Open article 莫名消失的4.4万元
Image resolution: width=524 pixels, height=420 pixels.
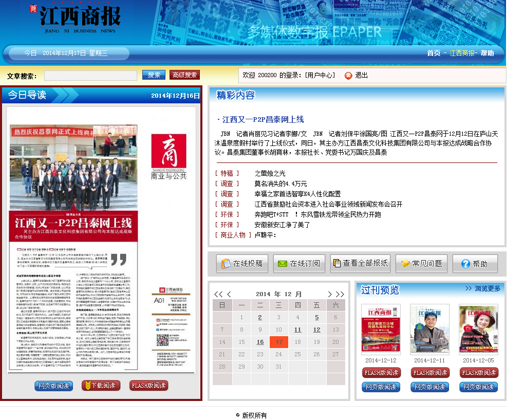pyautogui.click(x=280, y=184)
